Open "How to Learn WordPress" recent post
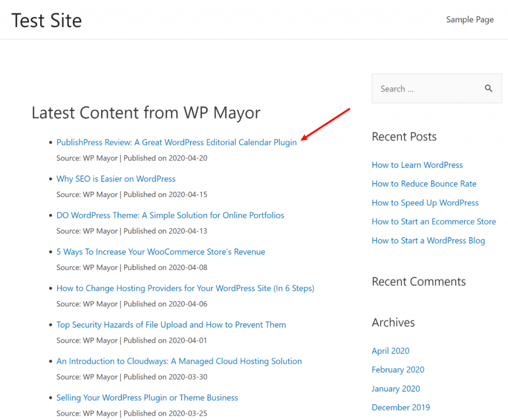 point(417,165)
